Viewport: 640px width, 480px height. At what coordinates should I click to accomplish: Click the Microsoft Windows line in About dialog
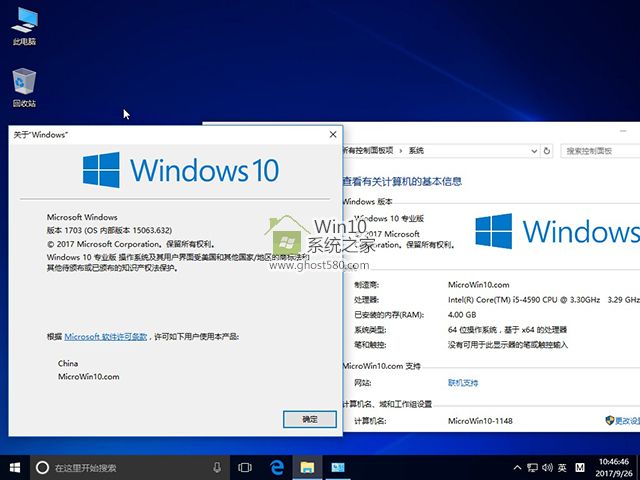(82, 217)
